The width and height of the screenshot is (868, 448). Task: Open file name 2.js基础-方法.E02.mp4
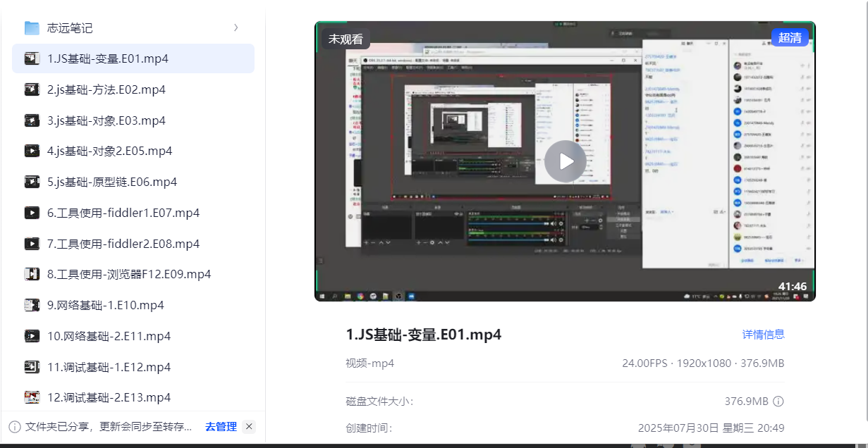106,89
